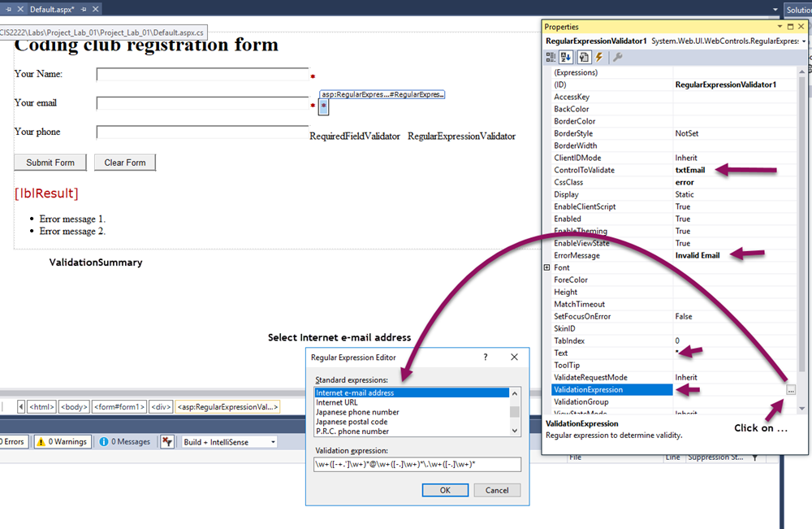
Task: Select Internet URL expression
Action: [412, 402]
